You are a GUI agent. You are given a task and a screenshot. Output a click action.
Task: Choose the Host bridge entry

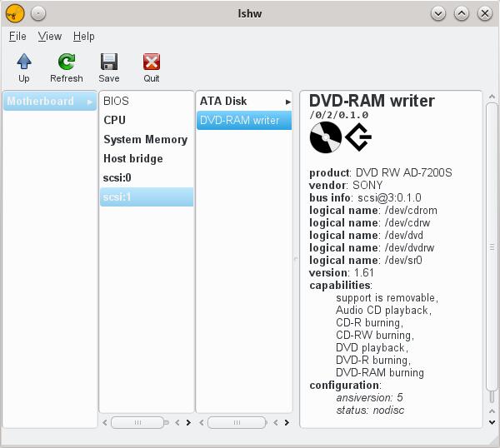[x=133, y=158]
